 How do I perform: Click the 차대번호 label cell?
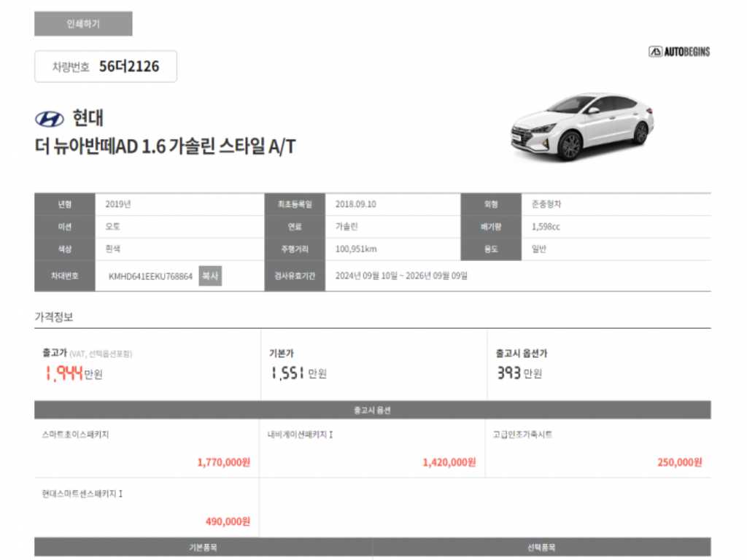tap(65, 276)
